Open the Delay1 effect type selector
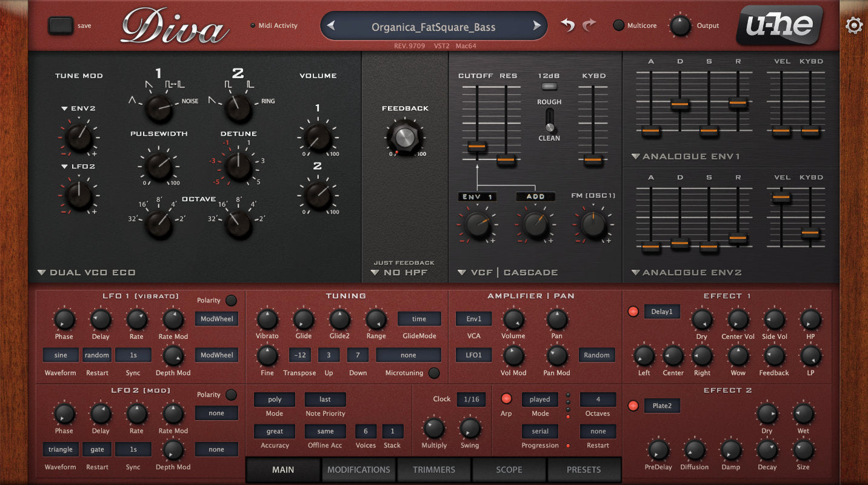The image size is (868, 485). pyautogui.click(x=662, y=312)
